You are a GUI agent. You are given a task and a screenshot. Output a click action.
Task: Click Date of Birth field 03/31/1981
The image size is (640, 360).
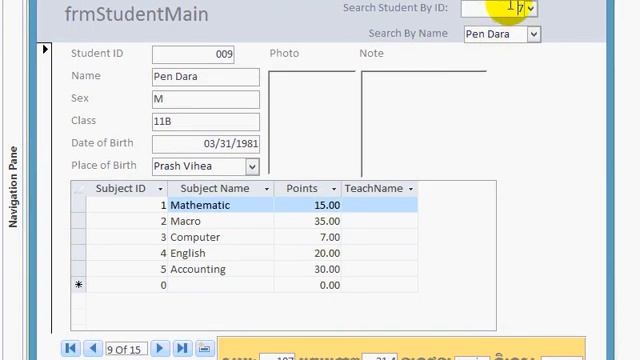click(206, 144)
